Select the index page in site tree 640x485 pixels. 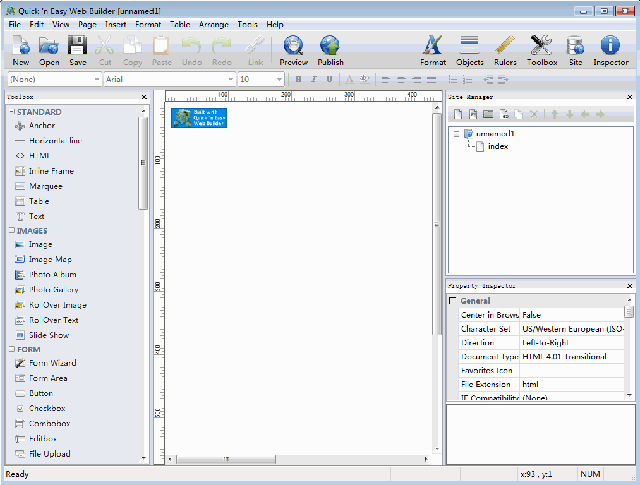[x=493, y=146]
